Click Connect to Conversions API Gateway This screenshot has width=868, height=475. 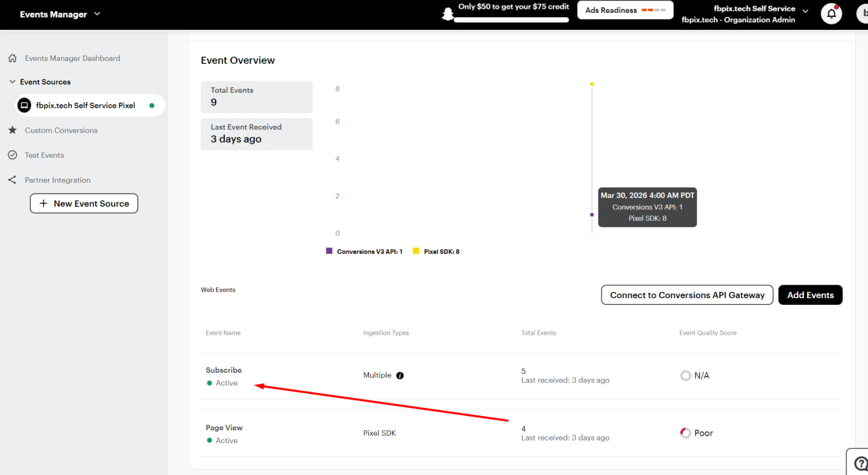pos(687,295)
